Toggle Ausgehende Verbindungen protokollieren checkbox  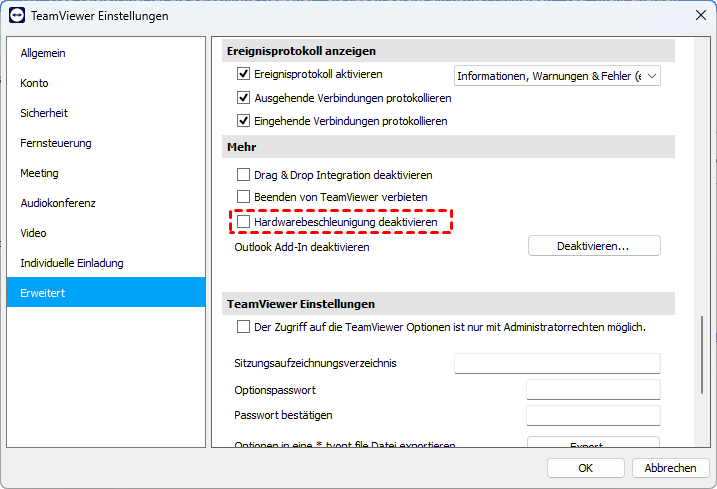pos(243,97)
